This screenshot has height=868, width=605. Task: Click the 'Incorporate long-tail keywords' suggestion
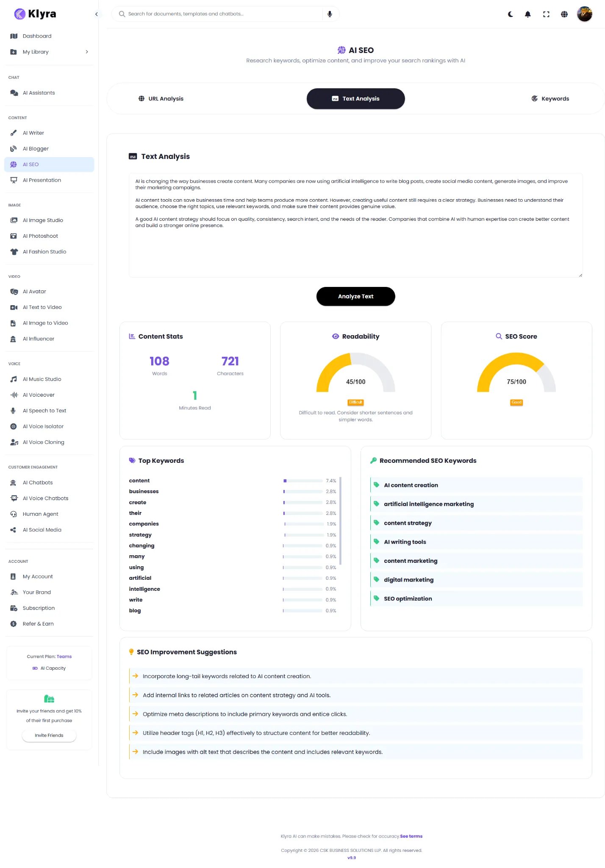pos(356,676)
